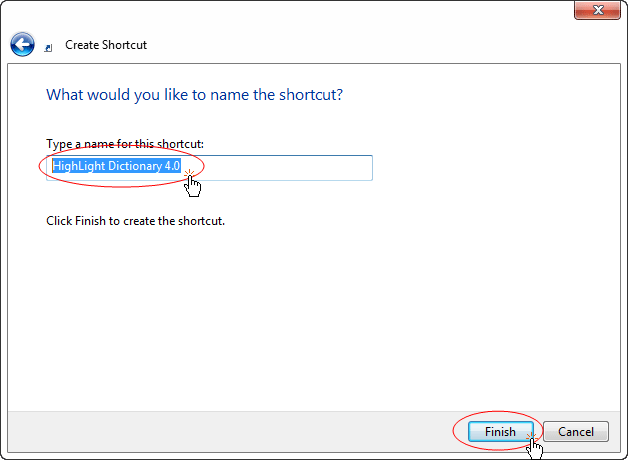This screenshot has height=460, width=628.
Task: Click the small shortcut icon beside the title
Action: coord(48,48)
